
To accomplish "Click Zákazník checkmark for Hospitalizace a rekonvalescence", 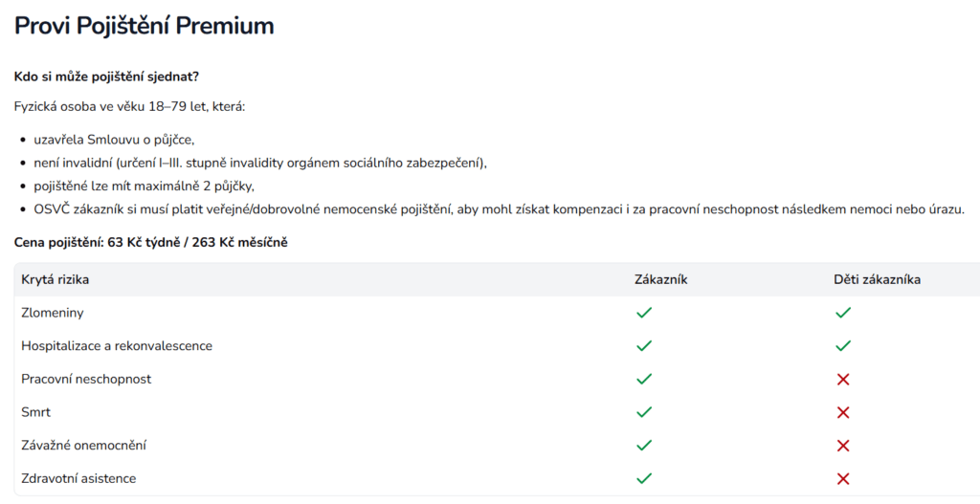I will click(x=644, y=345).
